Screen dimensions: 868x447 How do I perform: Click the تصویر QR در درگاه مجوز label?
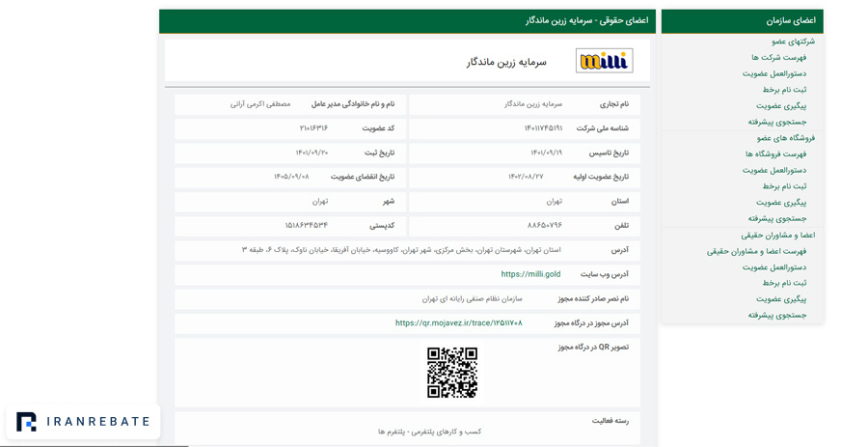tap(593, 348)
